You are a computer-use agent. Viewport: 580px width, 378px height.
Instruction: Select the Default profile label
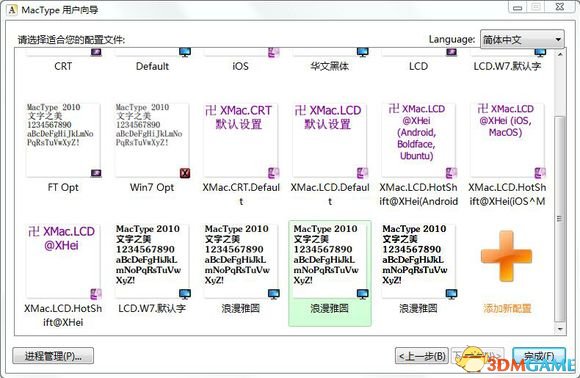(x=152, y=66)
